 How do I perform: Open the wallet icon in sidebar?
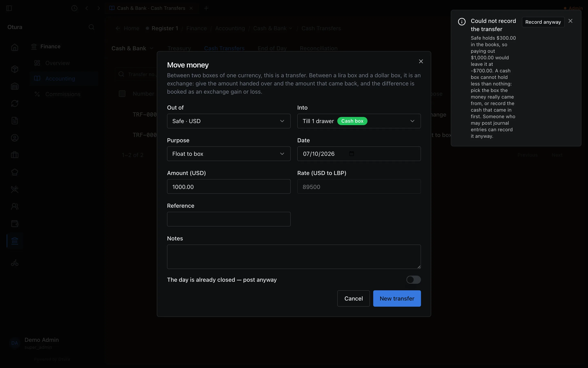pos(15,224)
